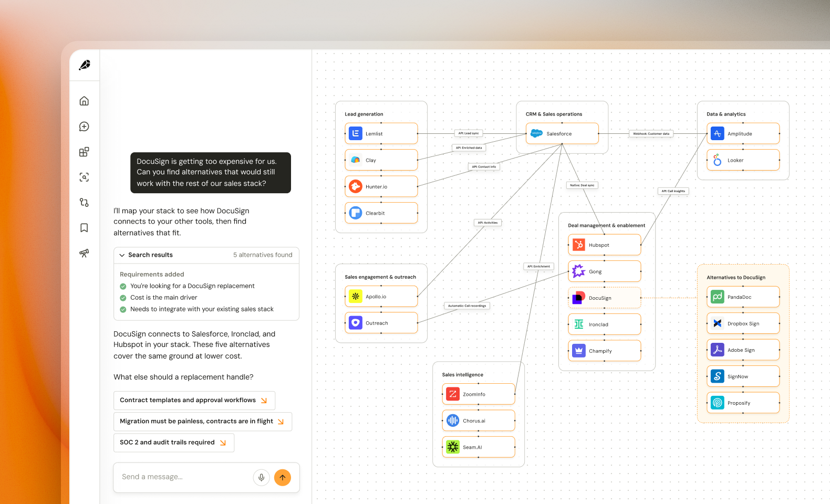The image size is (830, 504).
Task: Select the Seam.AI node icon
Action: [453, 447]
